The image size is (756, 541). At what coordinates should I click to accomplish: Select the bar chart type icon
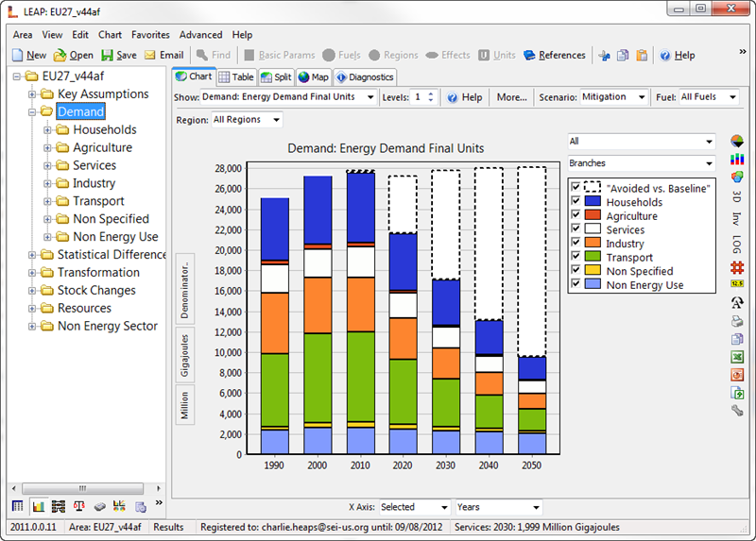click(x=737, y=159)
